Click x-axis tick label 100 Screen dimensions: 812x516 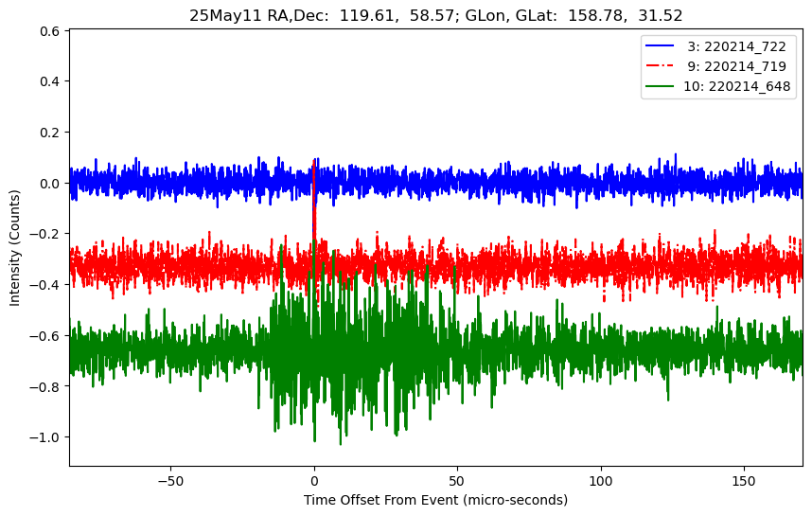pos(601,481)
